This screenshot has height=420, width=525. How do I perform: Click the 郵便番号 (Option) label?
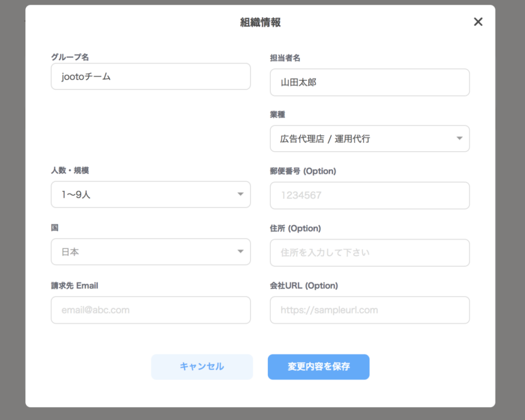[303, 171]
